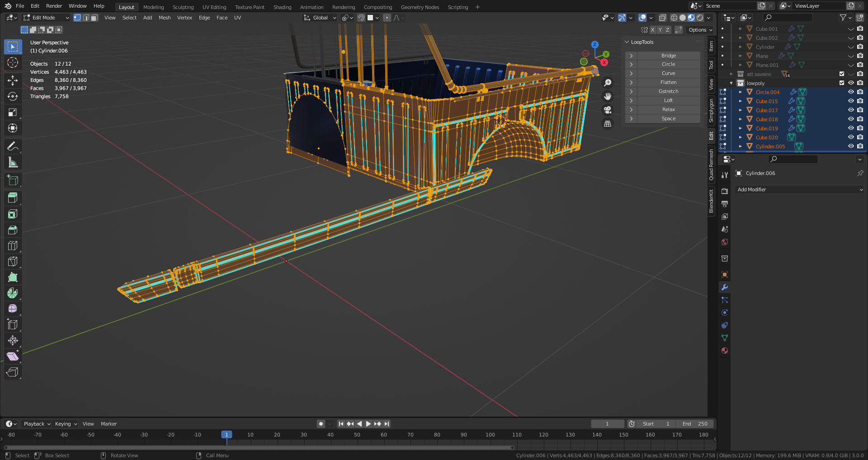Uncheck the lowpoly collection checkbox

841,83
